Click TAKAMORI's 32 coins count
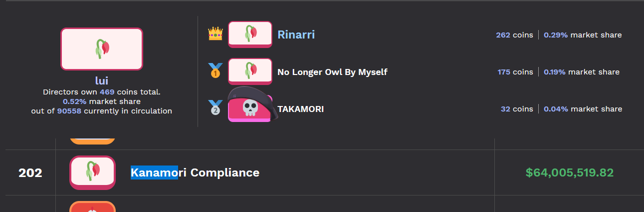 tap(505, 109)
